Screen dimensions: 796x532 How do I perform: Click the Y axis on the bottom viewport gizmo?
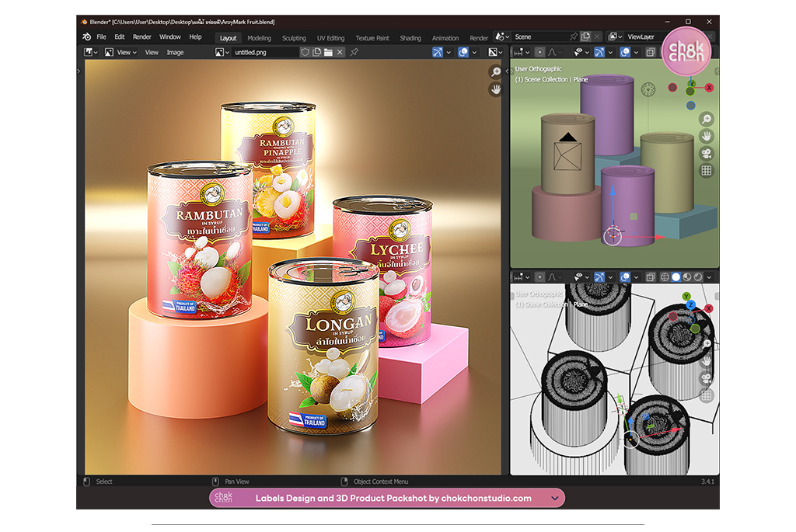coord(686,297)
